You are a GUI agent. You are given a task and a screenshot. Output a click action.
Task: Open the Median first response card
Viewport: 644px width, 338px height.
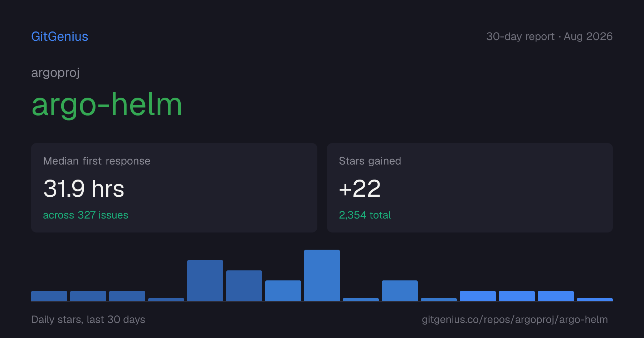tap(174, 188)
